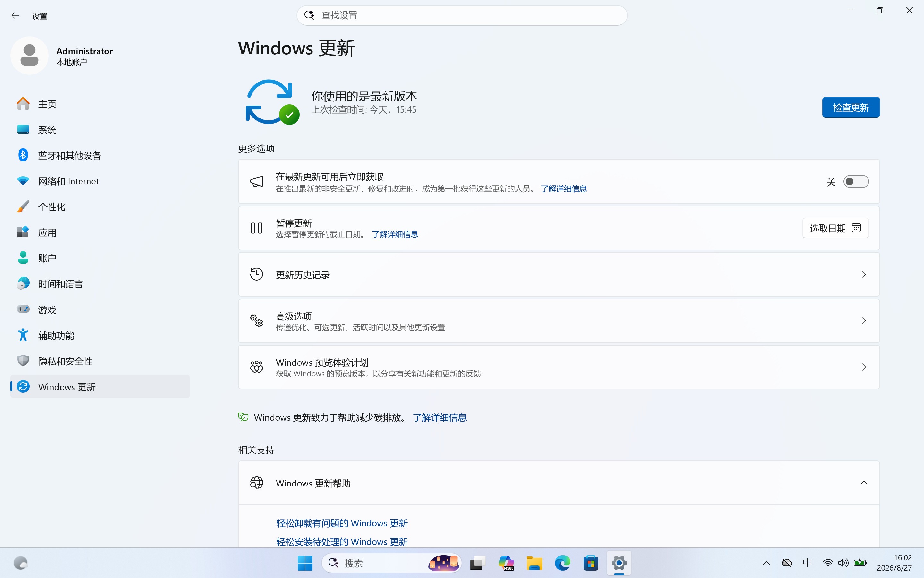Viewport: 924px width, 578px height.
Task: Show hidden system tray icons
Action: 766,563
